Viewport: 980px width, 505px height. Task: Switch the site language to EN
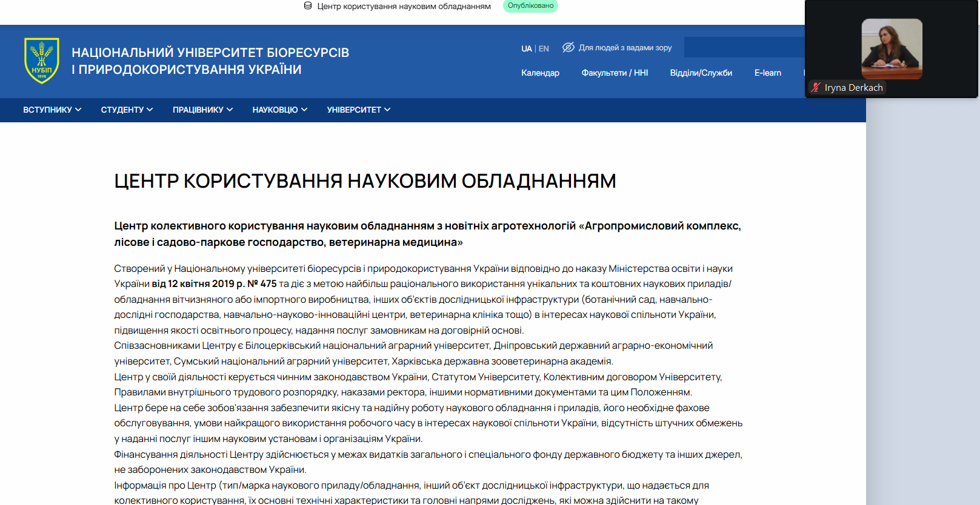point(544,48)
